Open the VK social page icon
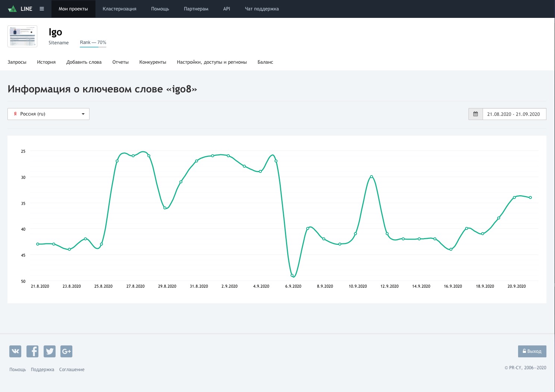The width and height of the screenshot is (555, 392). tap(15, 351)
